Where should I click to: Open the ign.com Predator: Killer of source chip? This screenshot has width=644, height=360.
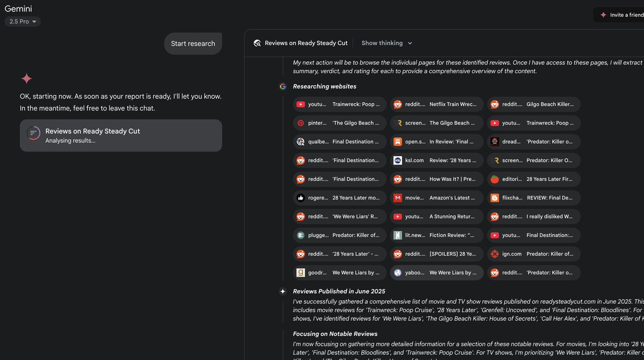point(534,254)
